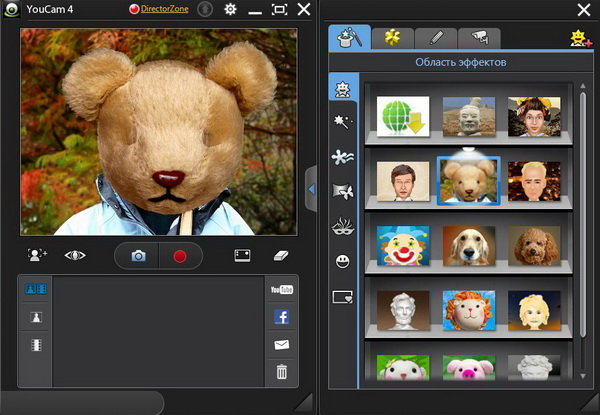Select the clown avatar effect thumbnail
This screenshot has width=600, height=415.
403,244
